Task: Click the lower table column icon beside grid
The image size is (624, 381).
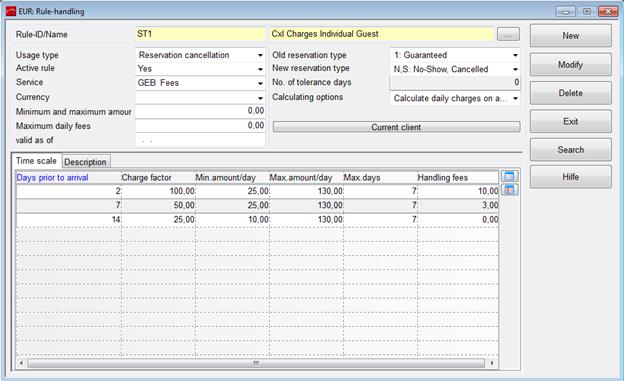Action: 509,190
